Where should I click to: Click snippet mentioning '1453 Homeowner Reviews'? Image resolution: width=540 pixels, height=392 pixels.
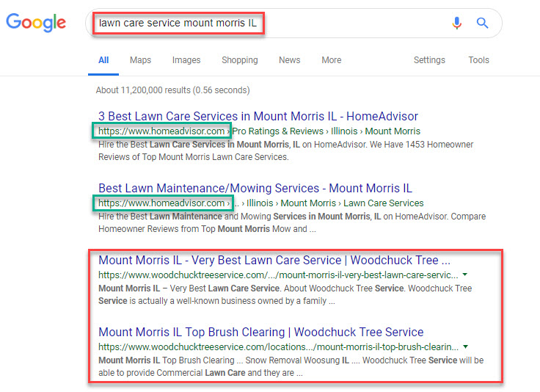[x=286, y=150]
